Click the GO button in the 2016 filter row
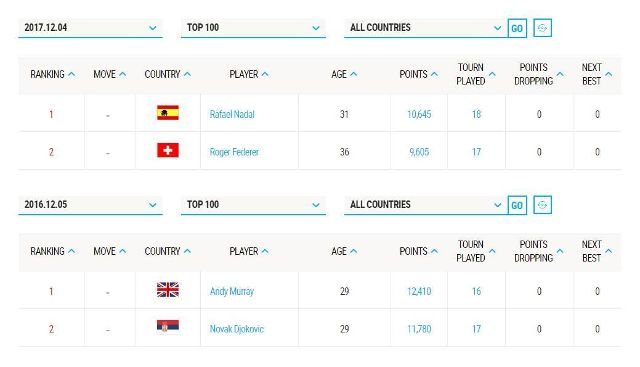The image size is (640, 367). point(517,205)
